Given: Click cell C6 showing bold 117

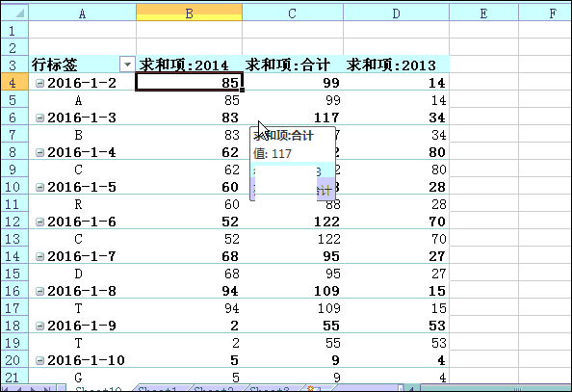Looking at the screenshot, I should click(293, 117).
